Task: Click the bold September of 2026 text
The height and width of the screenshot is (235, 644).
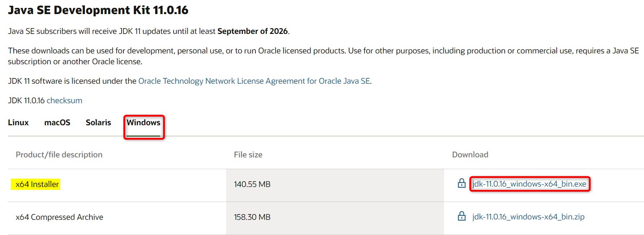Action: (252, 31)
